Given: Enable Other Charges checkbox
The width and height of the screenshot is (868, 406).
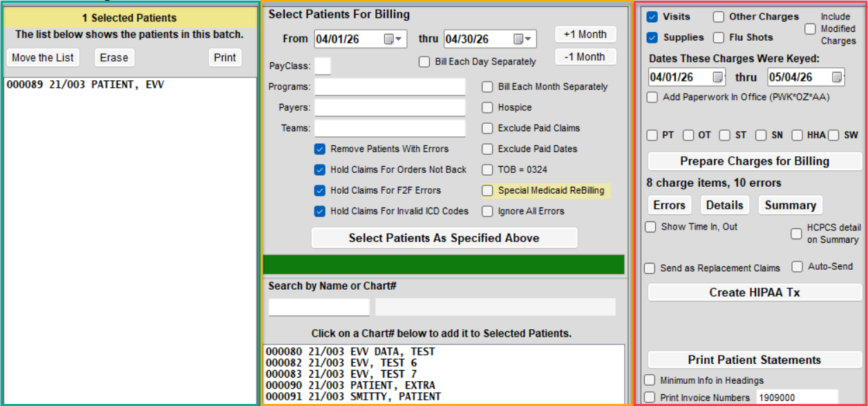Looking at the screenshot, I should 719,17.
